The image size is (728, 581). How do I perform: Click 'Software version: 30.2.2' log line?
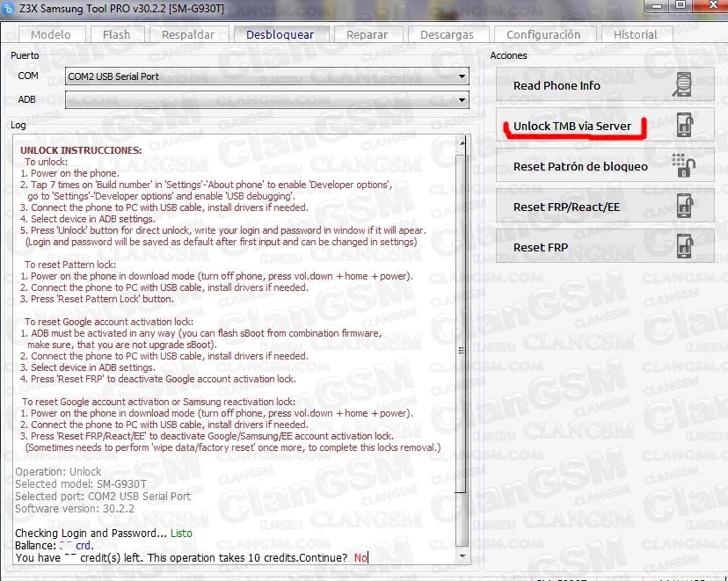point(75,509)
